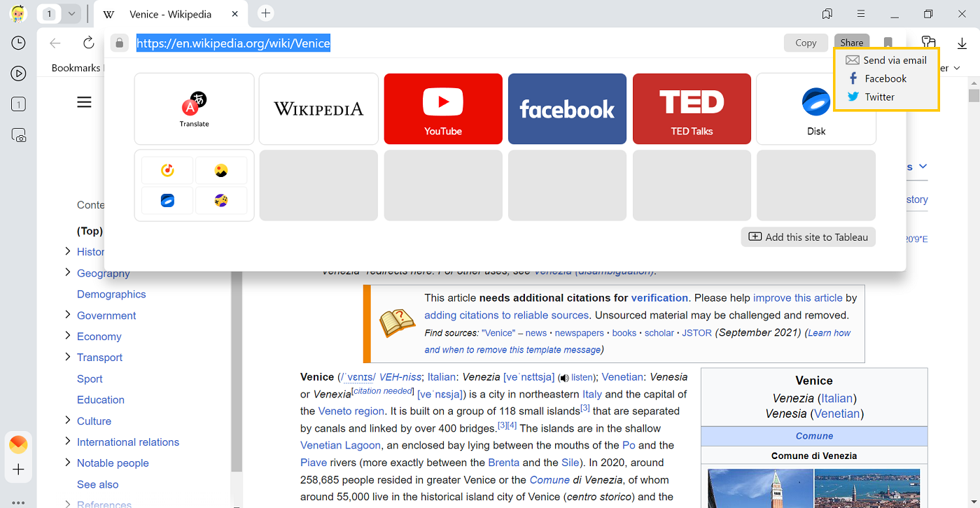
Task: Open the video player sidebar icon
Action: pos(19,73)
